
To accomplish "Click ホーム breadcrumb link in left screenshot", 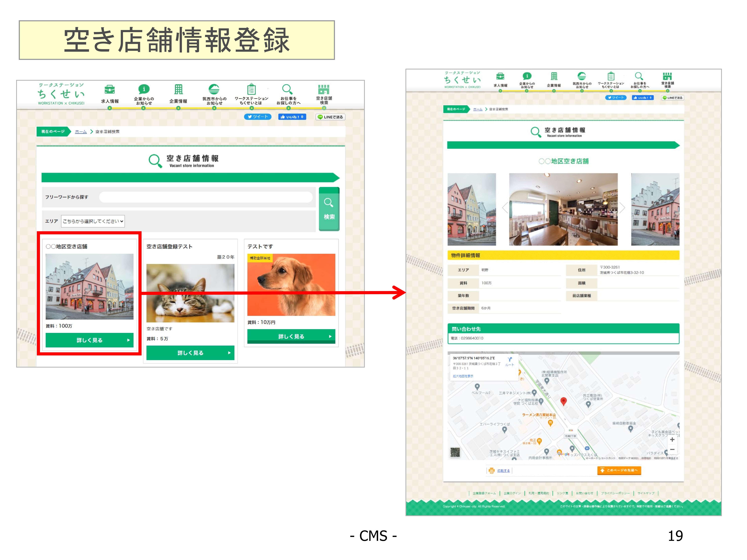I will point(81,132).
